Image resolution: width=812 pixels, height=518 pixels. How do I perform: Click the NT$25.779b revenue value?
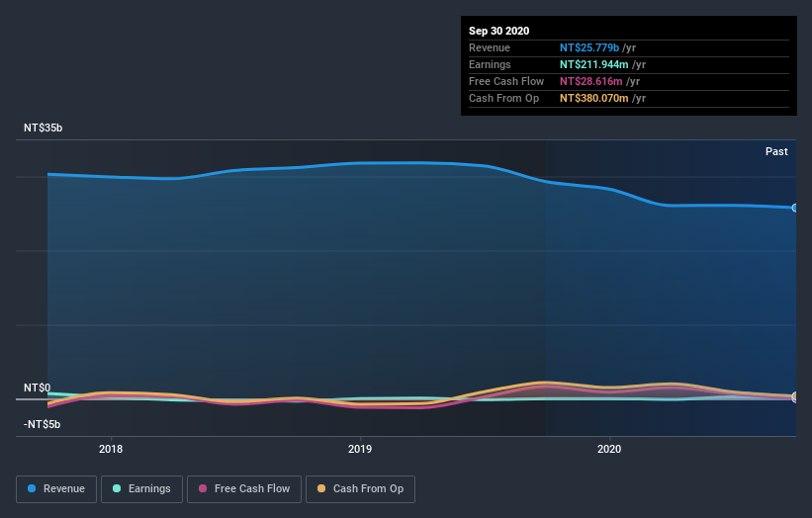tap(589, 47)
